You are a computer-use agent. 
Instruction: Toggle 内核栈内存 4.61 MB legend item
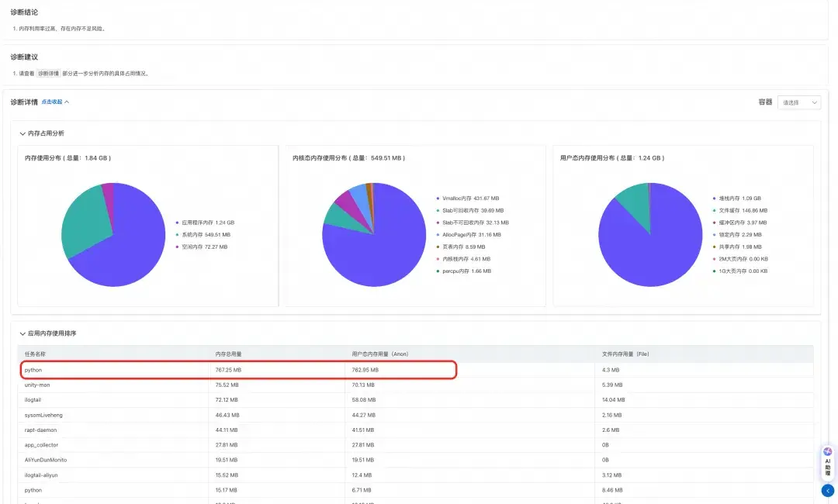(463, 259)
